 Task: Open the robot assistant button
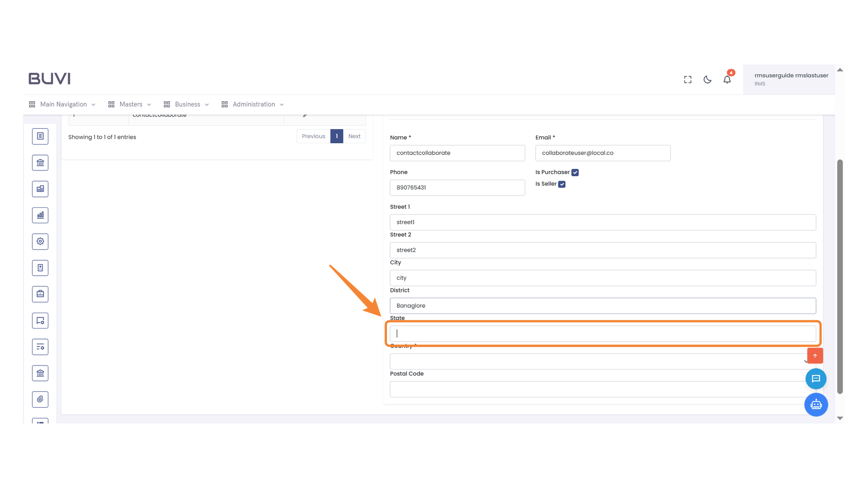pos(816,404)
